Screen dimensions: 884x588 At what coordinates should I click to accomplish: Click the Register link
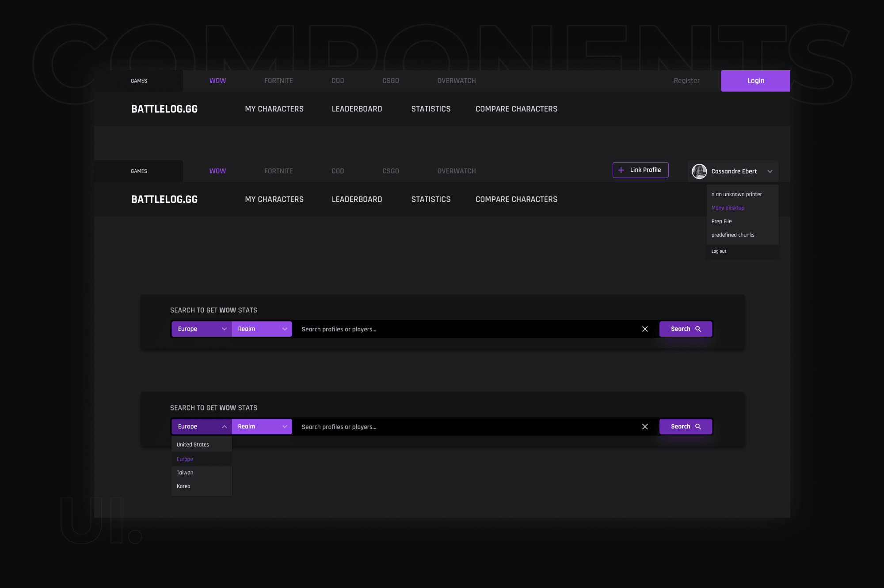[x=686, y=81]
